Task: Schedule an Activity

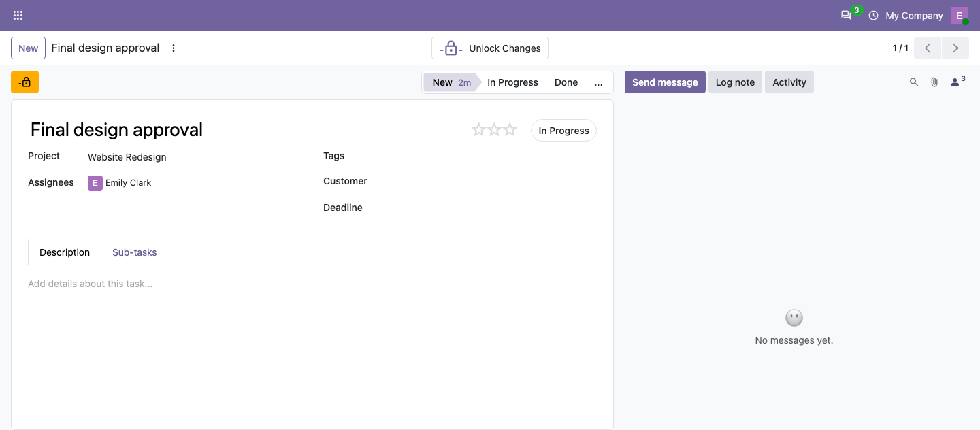Action: pyautogui.click(x=789, y=82)
